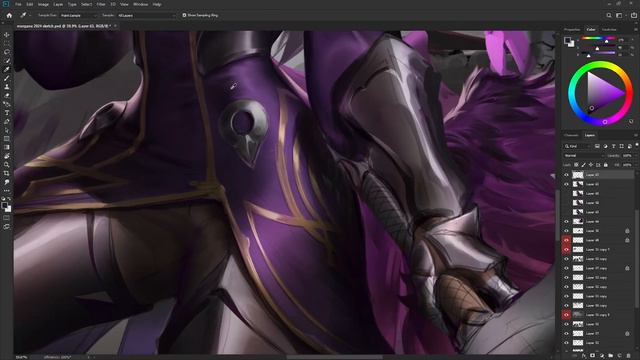Select the Layer 63 row in Layers panel
This screenshot has width=640, height=360.
(599, 175)
